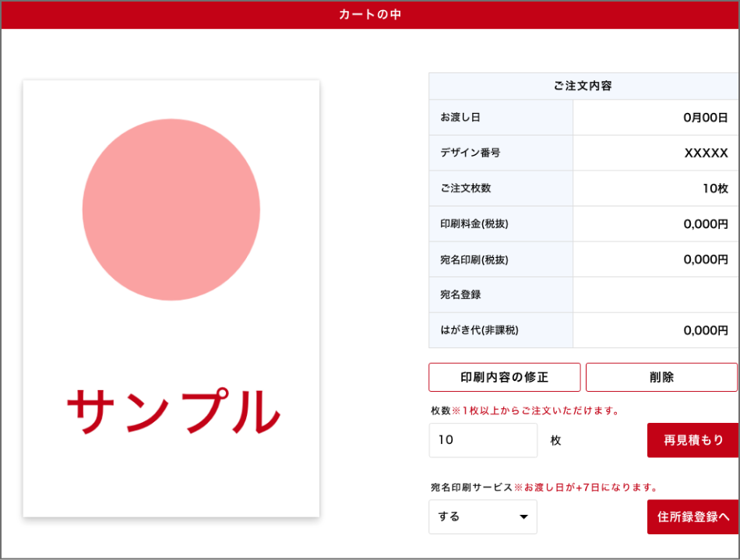Click the 削除 button
The width and height of the screenshot is (740, 560).
click(x=661, y=377)
